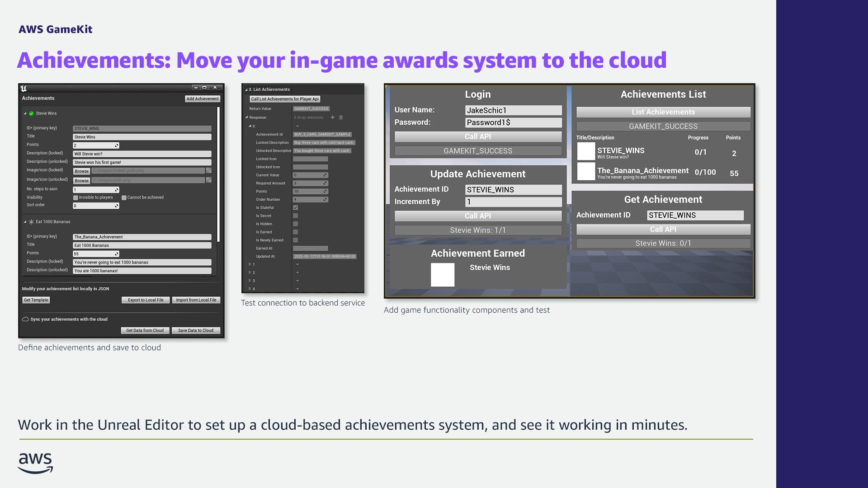Click the Increment By input field
Screen dimensions: 868x488
[x=514, y=202]
